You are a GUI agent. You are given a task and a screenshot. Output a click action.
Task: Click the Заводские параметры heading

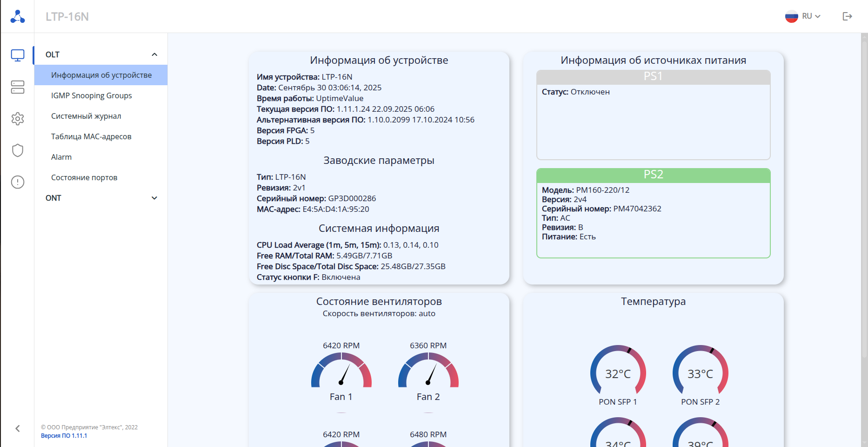pos(379,161)
